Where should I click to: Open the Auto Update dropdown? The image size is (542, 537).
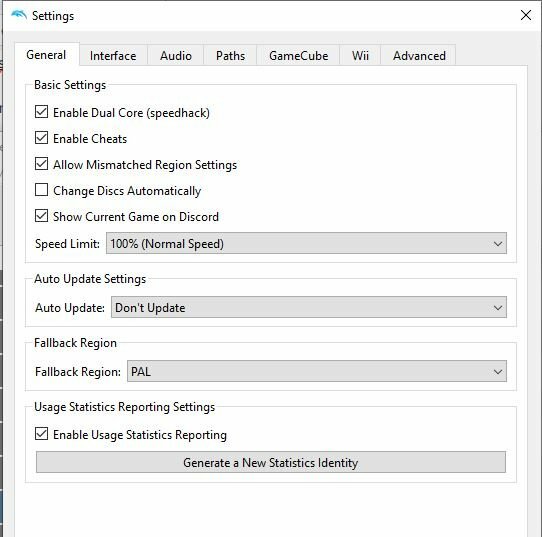pyautogui.click(x=309, y=307)
